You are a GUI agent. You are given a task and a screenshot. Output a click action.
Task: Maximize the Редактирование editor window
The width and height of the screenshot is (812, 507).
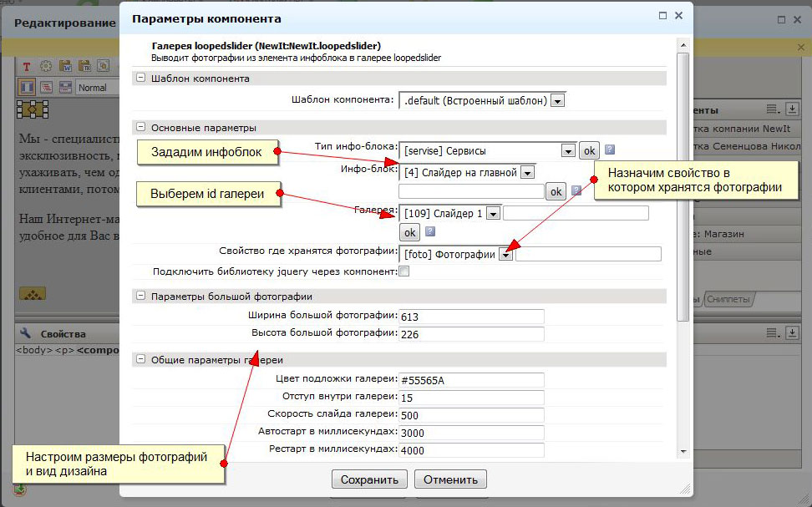point(781,20)
